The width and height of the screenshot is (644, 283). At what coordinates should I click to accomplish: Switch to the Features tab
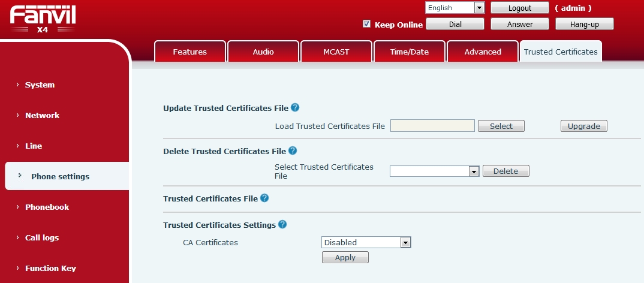(190, 52)
